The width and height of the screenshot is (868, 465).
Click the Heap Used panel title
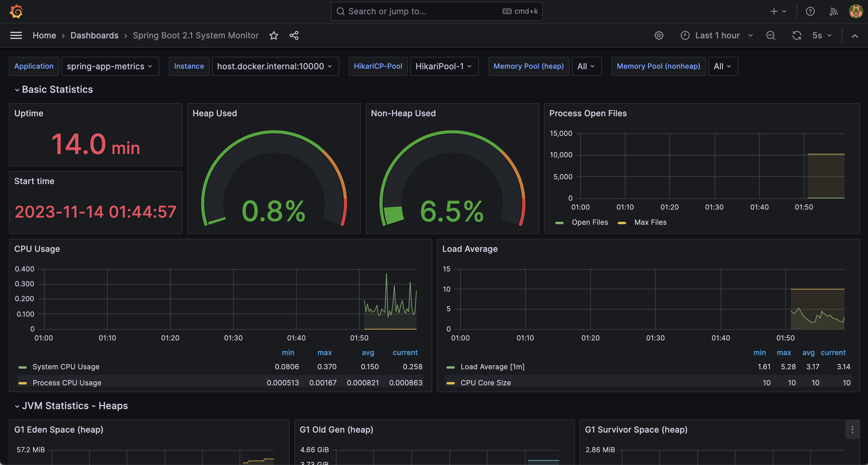coord(215,113)
